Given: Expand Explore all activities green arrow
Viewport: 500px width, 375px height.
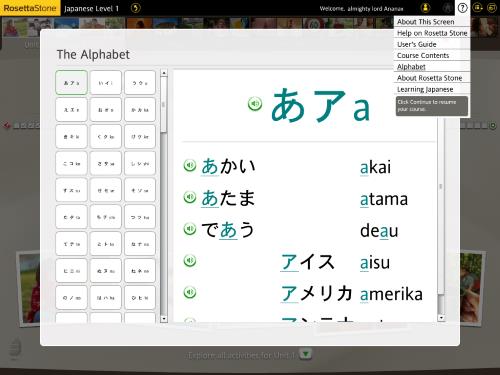Looking at the screenshot, I should click(305, 354).
